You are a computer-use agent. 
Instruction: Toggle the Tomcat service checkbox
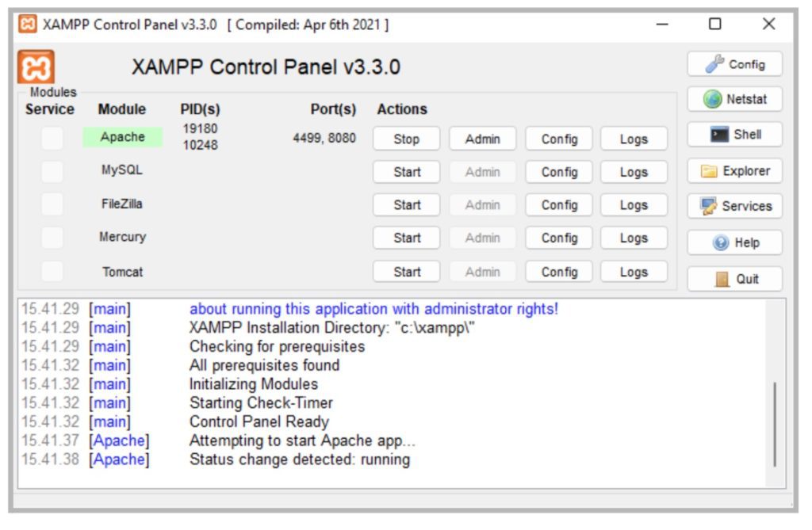(x=52, y=272)
